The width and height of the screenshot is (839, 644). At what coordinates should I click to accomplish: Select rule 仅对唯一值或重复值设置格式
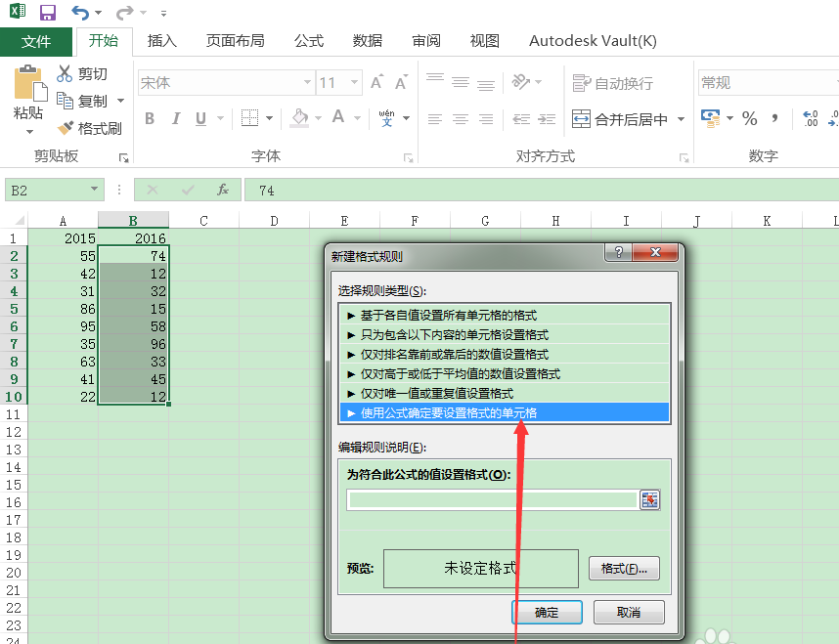pyautogui.click(x=505, y=393)
